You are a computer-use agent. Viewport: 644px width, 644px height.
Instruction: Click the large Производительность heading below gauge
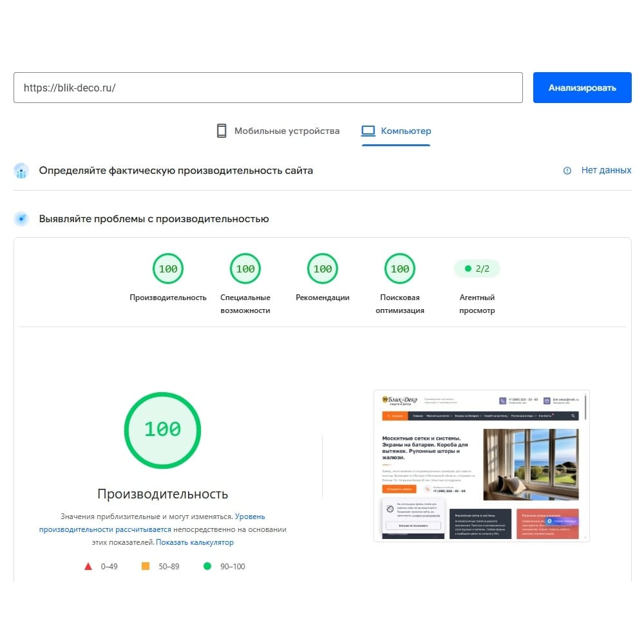coord(163,494)
